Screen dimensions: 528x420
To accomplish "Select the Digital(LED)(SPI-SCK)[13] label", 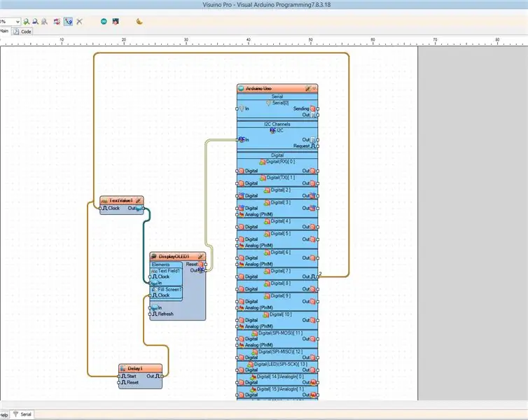I will (281, 364).
